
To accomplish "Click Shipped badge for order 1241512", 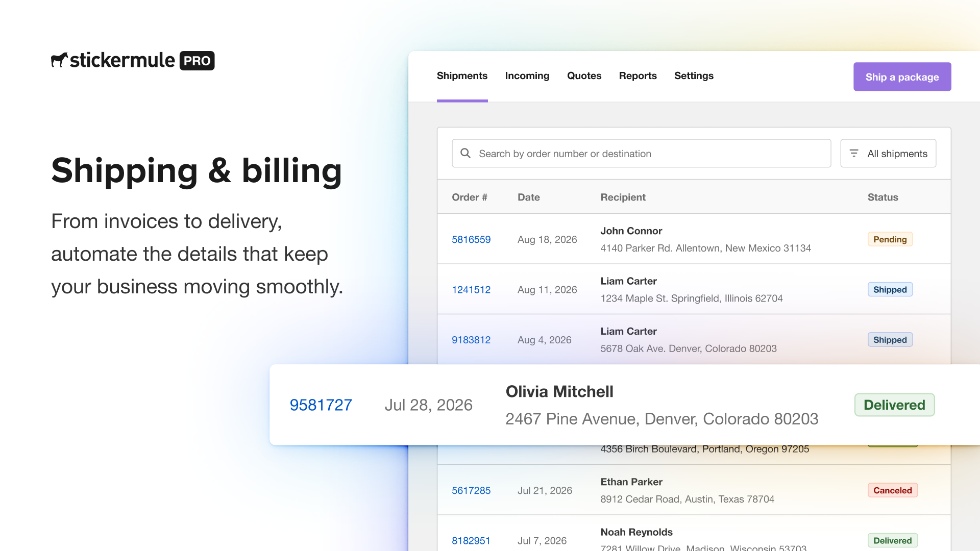I will click(x=890, y=289).
